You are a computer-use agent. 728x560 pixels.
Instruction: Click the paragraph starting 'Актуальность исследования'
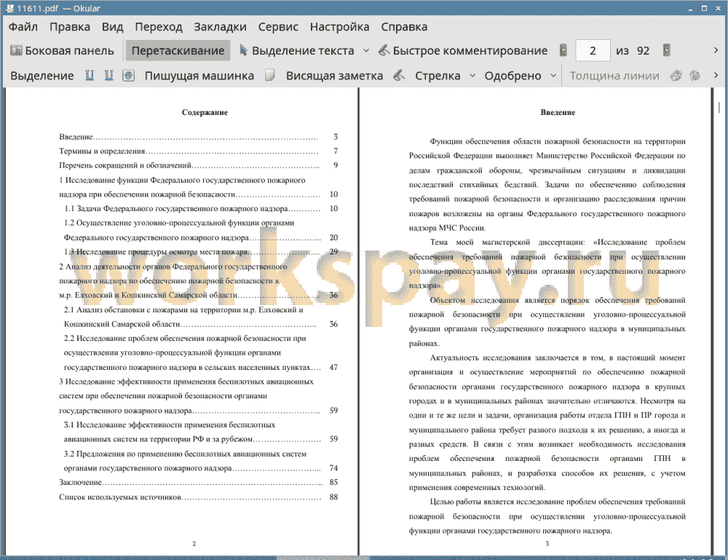pyautogui.click(x=547, y=422)
